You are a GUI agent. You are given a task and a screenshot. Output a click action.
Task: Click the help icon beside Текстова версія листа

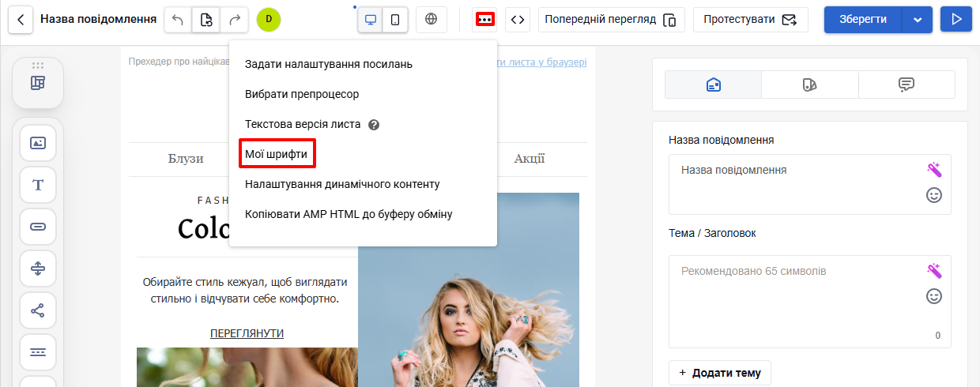point(374,125)
